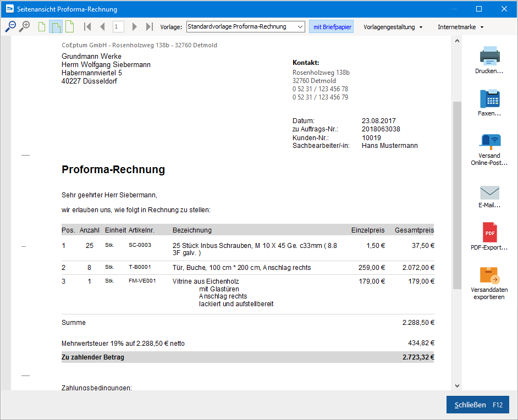The image size is (518, 420).
Task: Jump to the first page arrow
Action: tap(87, 27)
